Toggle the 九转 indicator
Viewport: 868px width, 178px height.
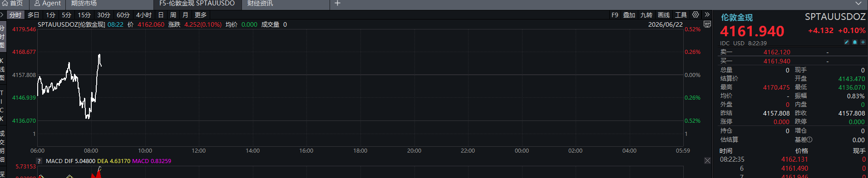pos(646,15)
